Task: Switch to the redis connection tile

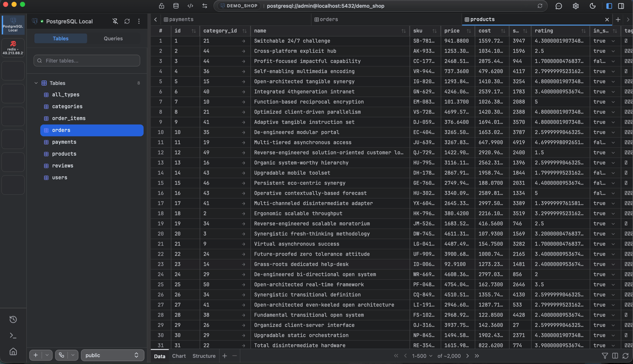Action: pos(13,48)
